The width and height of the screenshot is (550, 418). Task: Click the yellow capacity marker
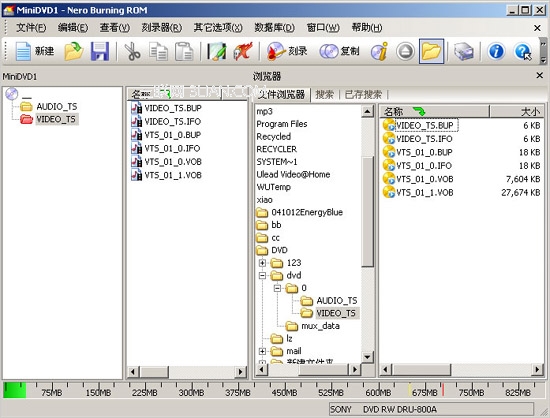pos(409,390)
